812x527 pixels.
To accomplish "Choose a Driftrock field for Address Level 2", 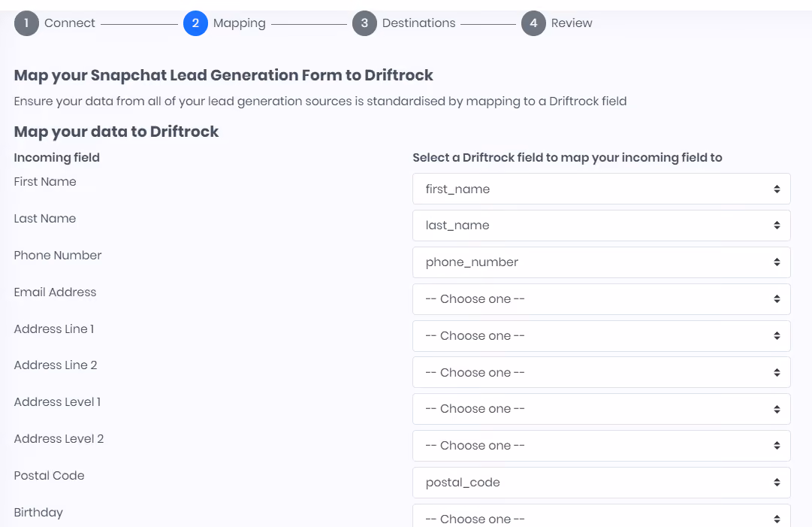I will [x=601, y=446].
